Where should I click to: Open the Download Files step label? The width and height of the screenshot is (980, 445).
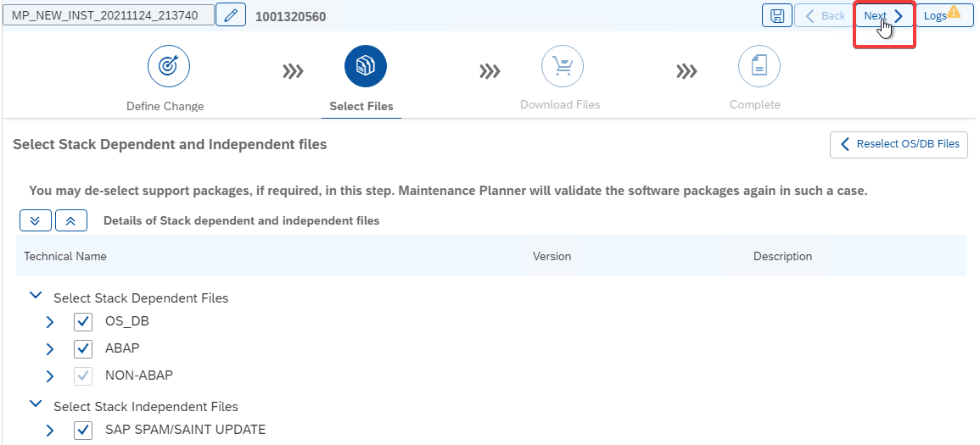(560, 105)
